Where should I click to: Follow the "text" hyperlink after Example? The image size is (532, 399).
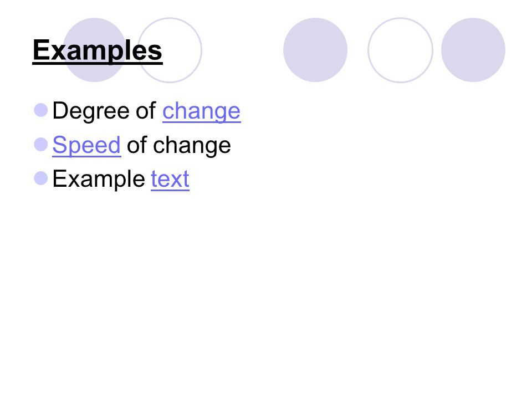tap(170, 179)
